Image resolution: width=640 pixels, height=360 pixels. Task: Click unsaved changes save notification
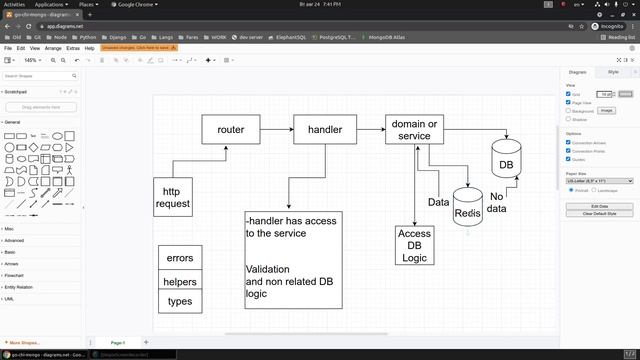(139, 48)
